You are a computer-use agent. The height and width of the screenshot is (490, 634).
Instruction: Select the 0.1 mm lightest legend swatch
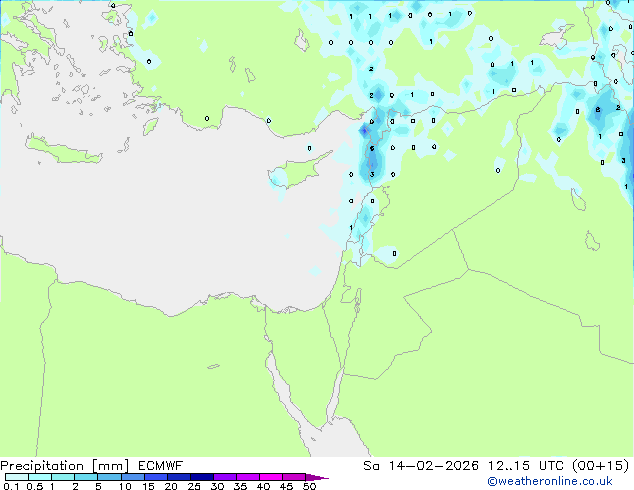[x=17, y=477]
